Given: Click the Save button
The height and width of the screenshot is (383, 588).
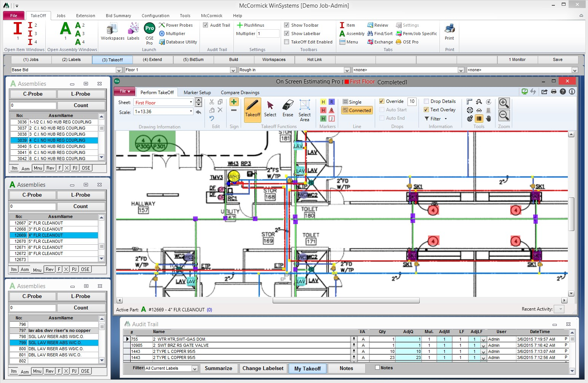Looking at the screenshot, I should 558,60.
